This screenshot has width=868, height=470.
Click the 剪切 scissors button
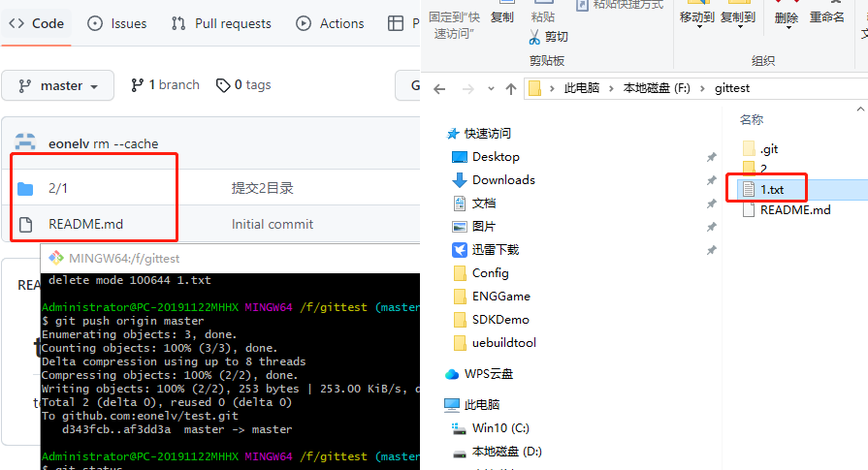coord(549,37)
